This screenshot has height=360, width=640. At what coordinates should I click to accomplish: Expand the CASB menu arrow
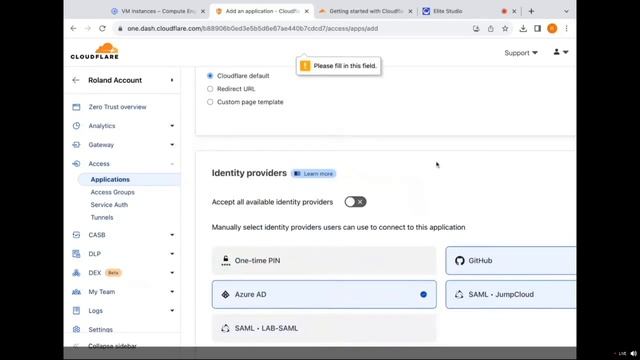click(172, 235)
